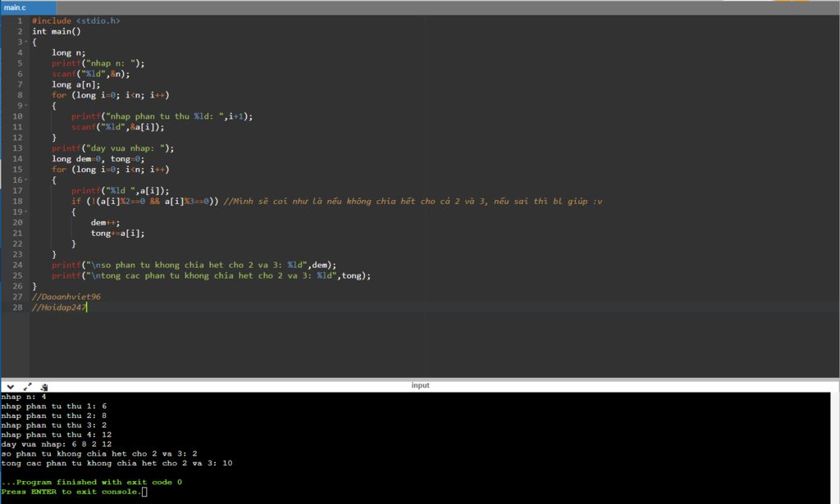The height and width of the screenshot is (504, 840).
Task: Open the input tab of the console
Action: click(420, 385)
